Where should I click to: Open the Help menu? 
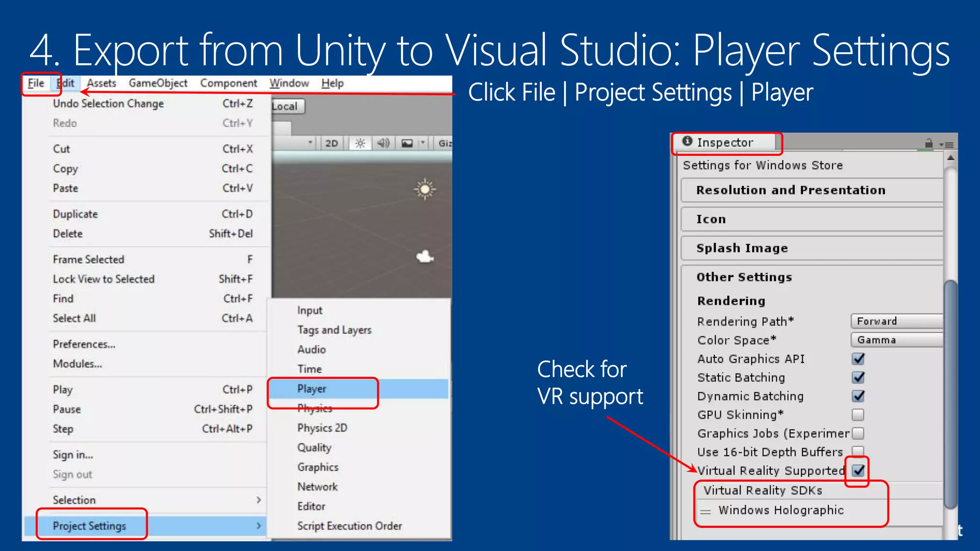coord(333,83)
